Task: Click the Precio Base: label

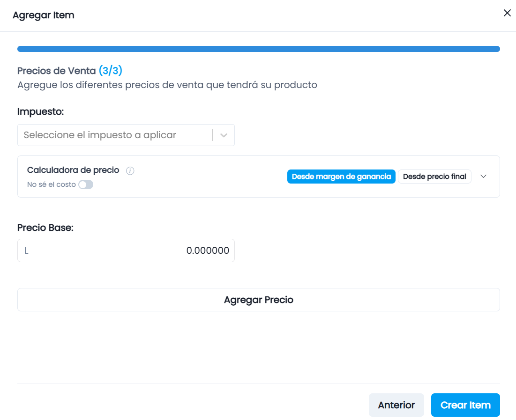Action: click(45, 228)
